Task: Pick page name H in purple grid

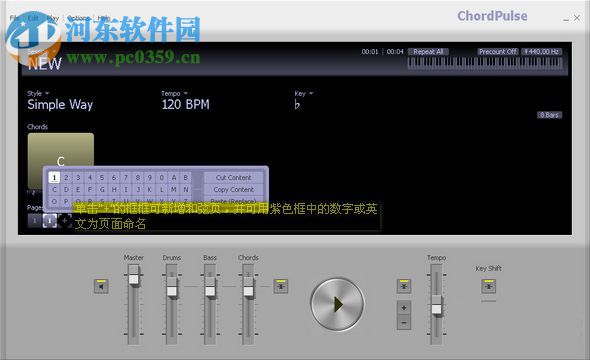Action: coord(114,190)
